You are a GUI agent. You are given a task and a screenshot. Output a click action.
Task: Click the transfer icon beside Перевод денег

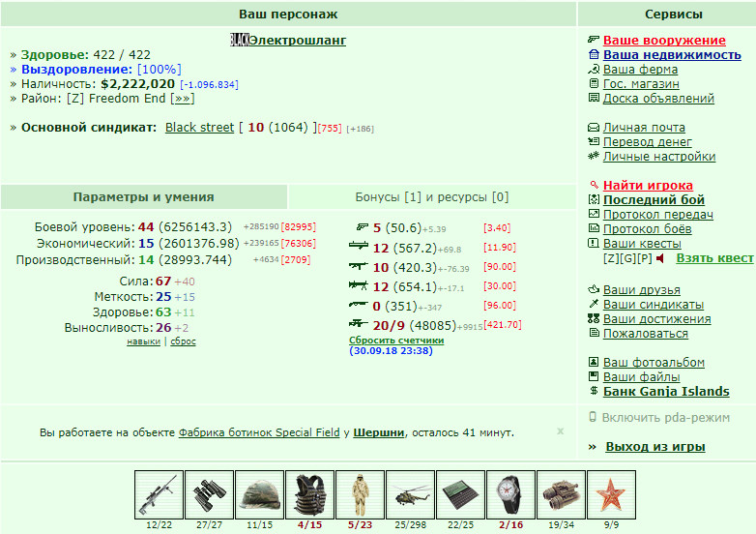[x=594, y=141]
